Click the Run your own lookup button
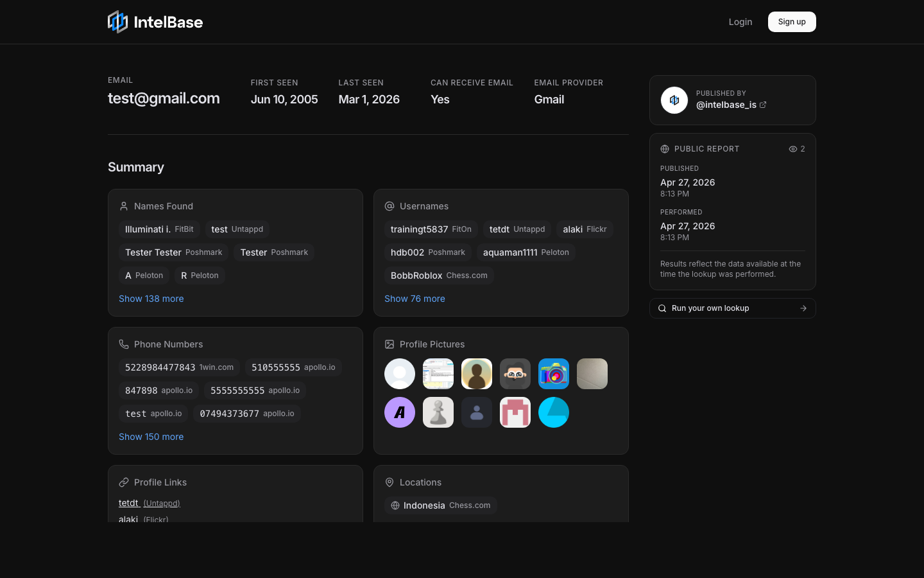Viewport: 924px width, 578px height. [x=733, y=308]
